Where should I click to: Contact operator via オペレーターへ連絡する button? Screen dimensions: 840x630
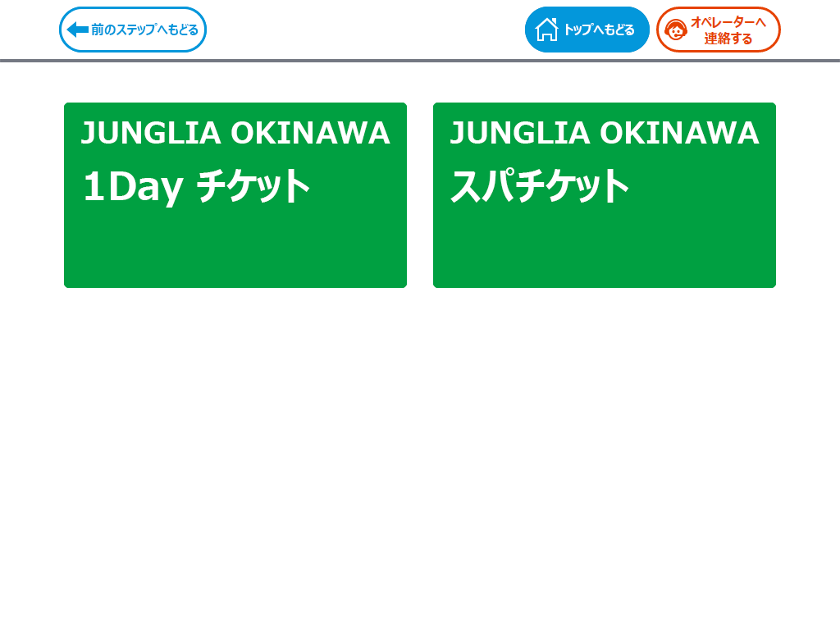[719, 30]
